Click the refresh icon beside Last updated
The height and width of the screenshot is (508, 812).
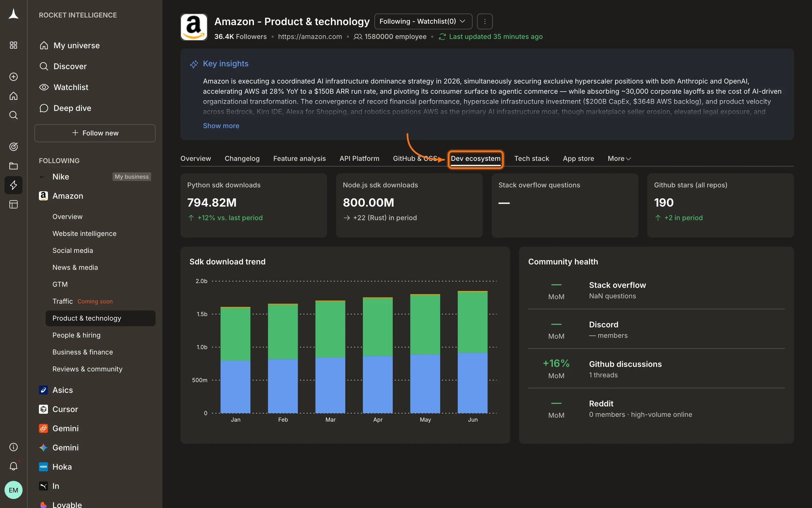[442, 37]
